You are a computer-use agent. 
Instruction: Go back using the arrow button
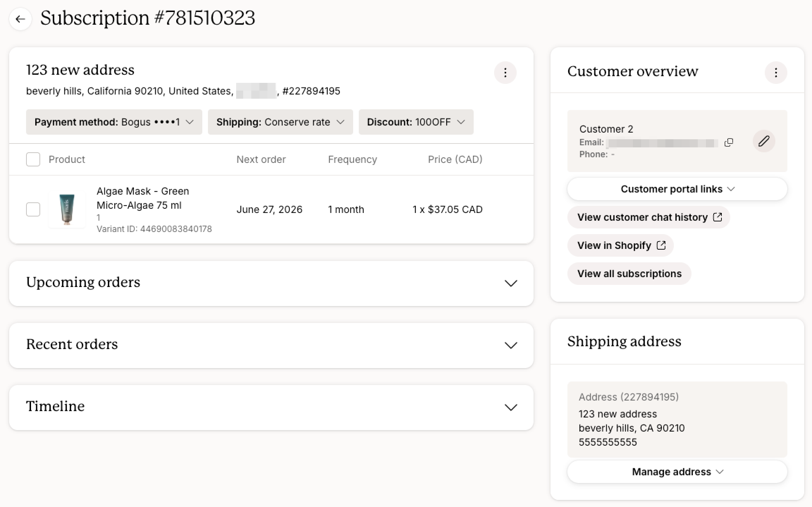click(x=20, y=19)
